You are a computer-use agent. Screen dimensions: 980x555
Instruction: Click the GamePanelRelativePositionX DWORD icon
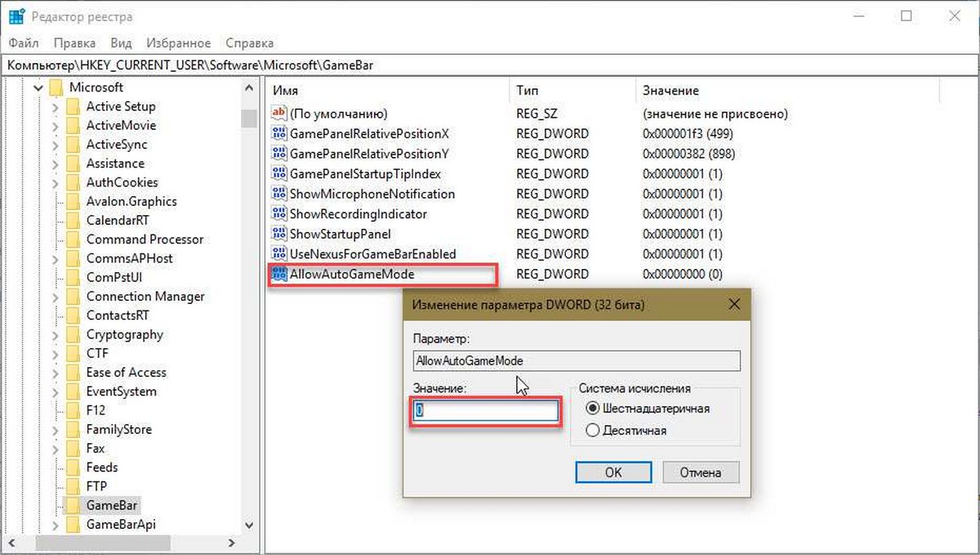click(279, 133)
